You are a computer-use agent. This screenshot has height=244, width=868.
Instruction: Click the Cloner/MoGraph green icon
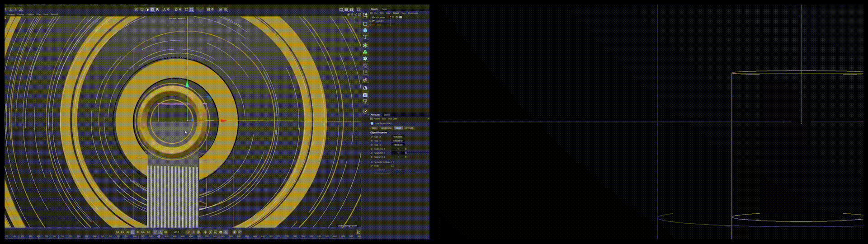[365, 52]
